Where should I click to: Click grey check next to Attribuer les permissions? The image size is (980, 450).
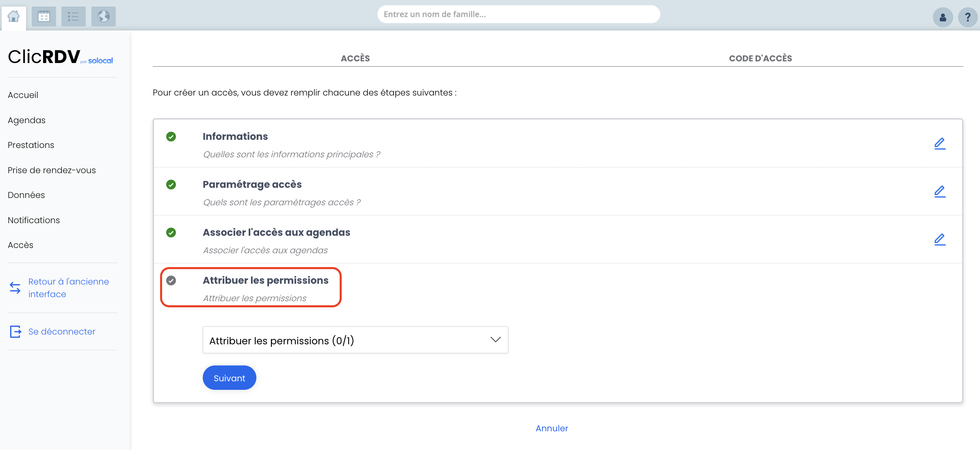point(171,280)
